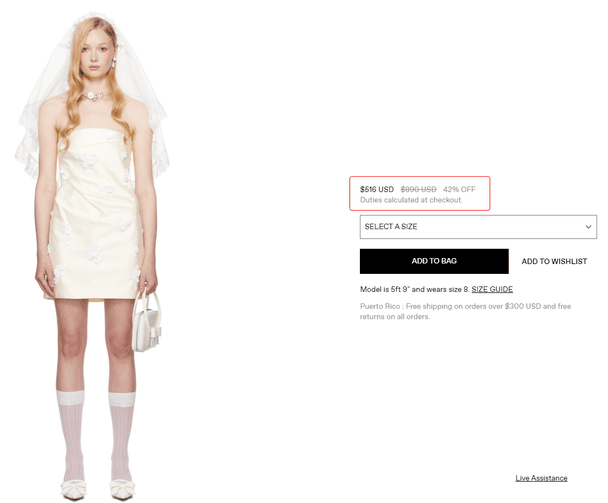Click the pearl choker necklace in photo

[x=94, y=95]
